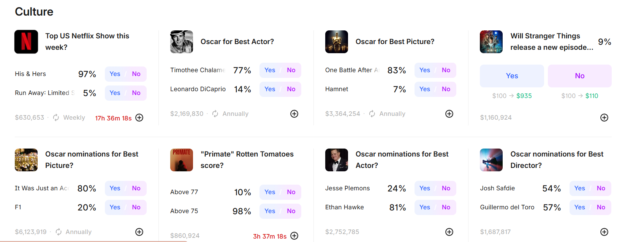Choose No for Above 77 score
Viewport: 644px width, 242px height.
(291, 192)
